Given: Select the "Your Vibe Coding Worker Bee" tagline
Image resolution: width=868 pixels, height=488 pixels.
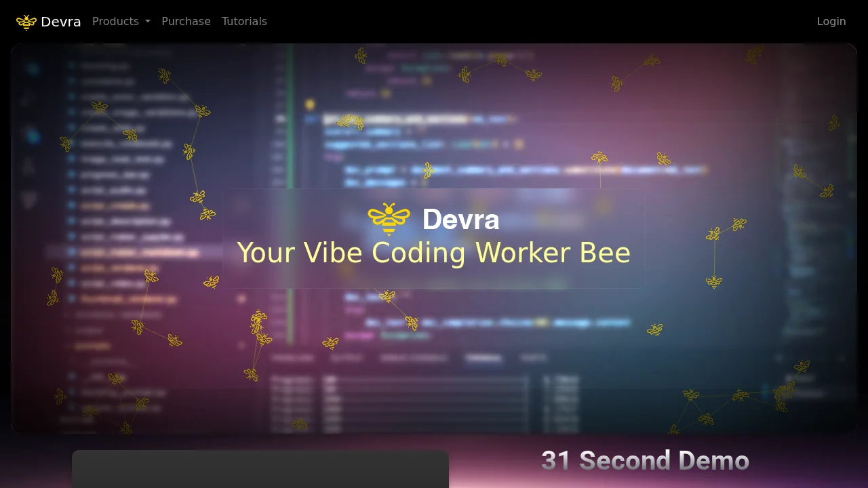Looking at the screenshot, I should coord(433,253).
